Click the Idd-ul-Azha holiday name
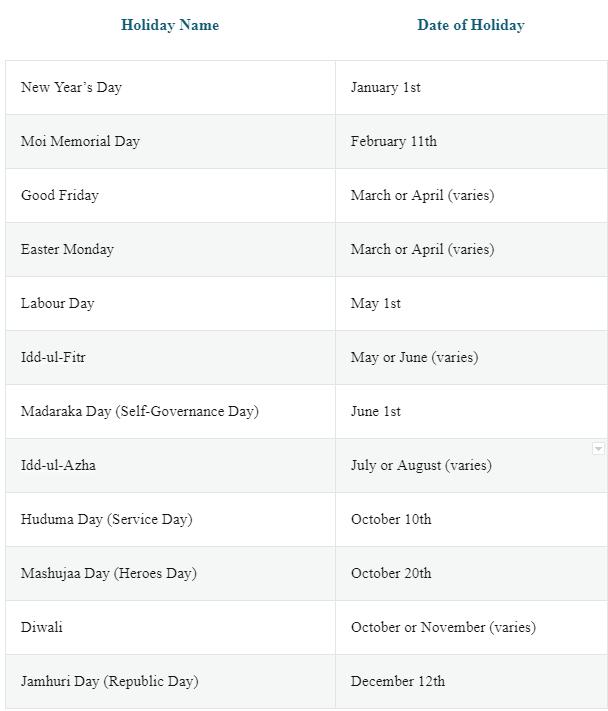 pyautogui.click(x=58, y=465)
